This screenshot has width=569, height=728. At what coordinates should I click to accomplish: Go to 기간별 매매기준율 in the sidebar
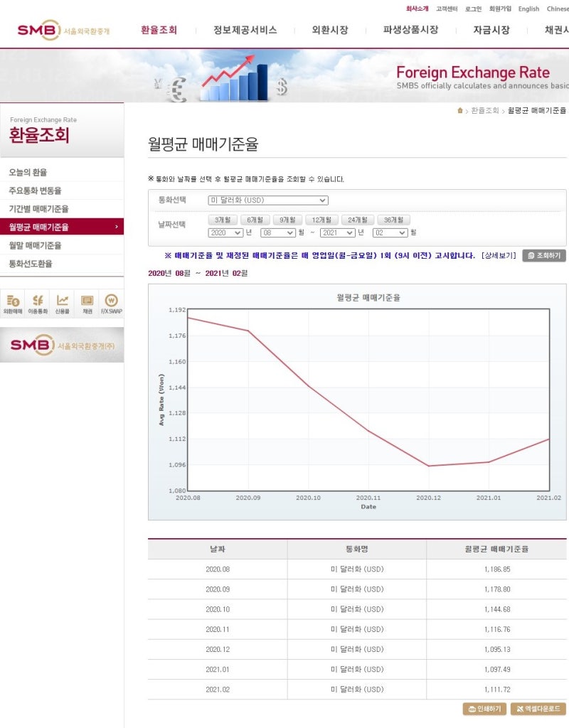click(62, 209)
